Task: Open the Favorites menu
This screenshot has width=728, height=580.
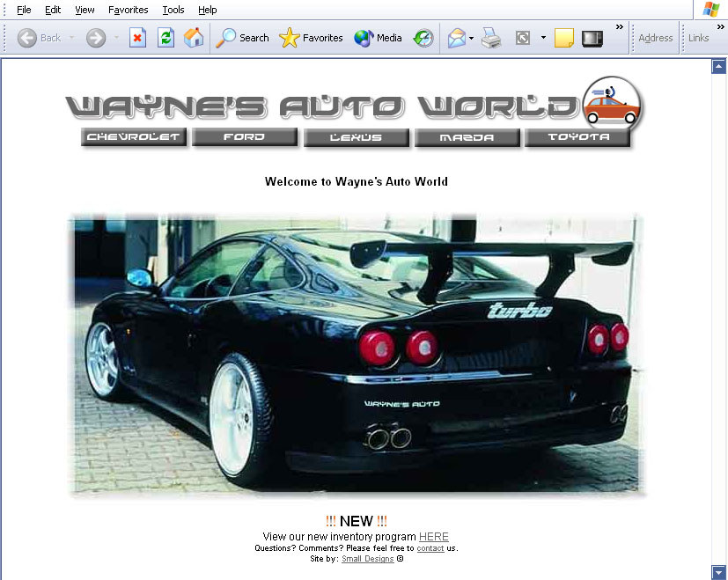Action: coord(129,10)
